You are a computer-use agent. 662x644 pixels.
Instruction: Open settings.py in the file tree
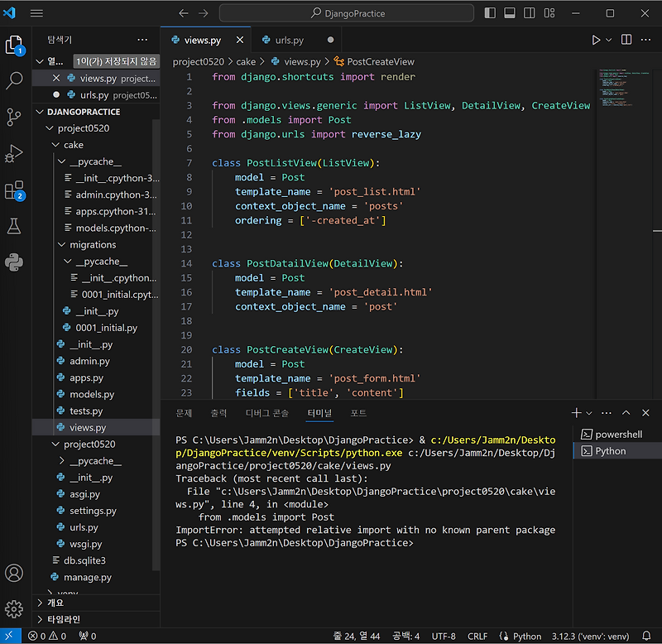coord(93,511)
